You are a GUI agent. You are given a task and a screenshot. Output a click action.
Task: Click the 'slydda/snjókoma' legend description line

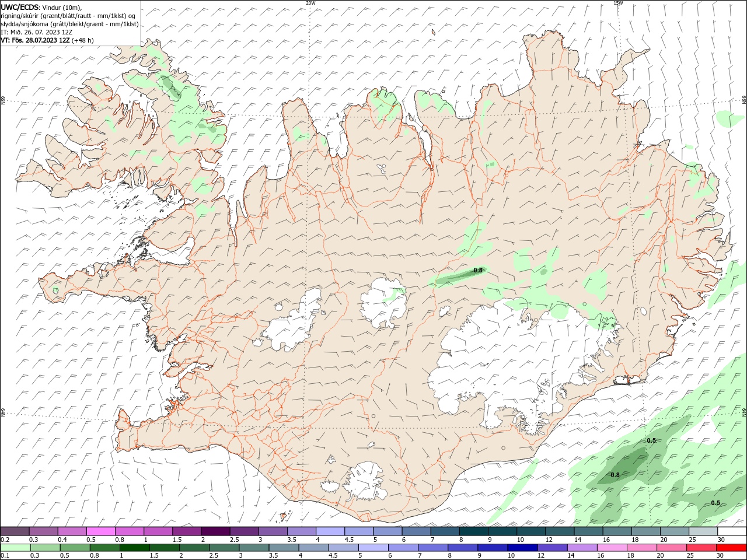[69, 24]
